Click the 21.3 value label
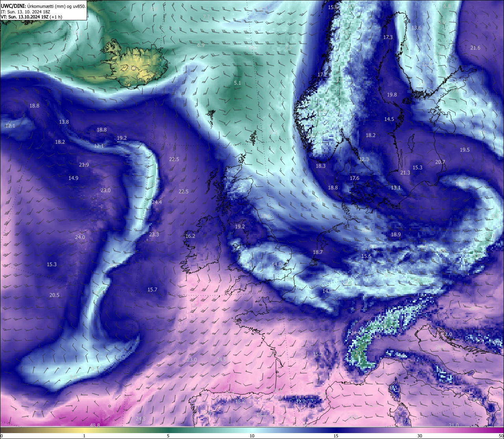 tap(405, 173)
